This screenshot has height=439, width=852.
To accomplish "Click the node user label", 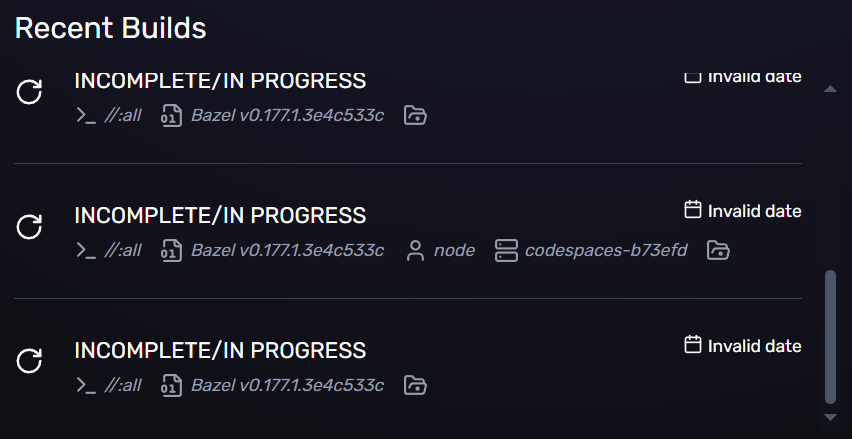I will (x=454, y=250).
